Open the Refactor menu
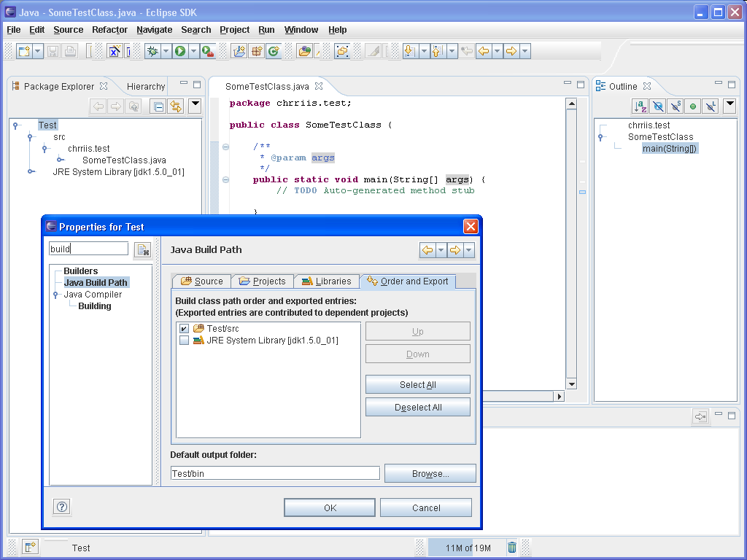 109,29
